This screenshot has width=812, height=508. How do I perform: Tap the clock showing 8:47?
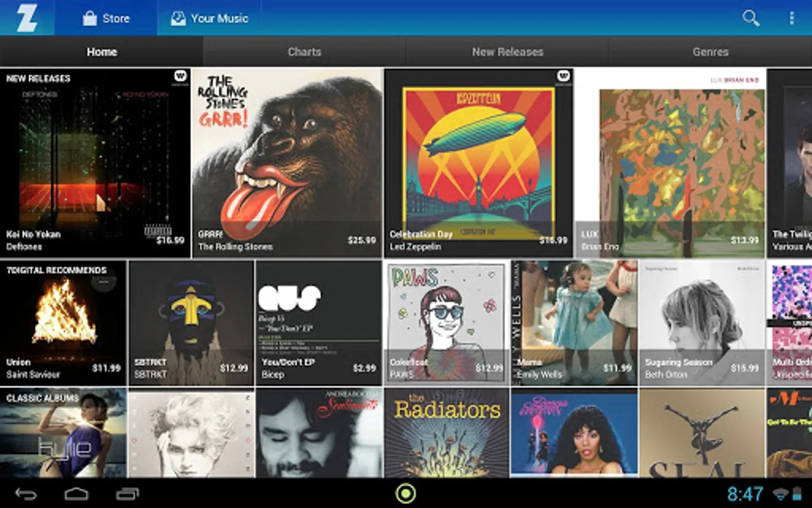[x=745, y=494]
